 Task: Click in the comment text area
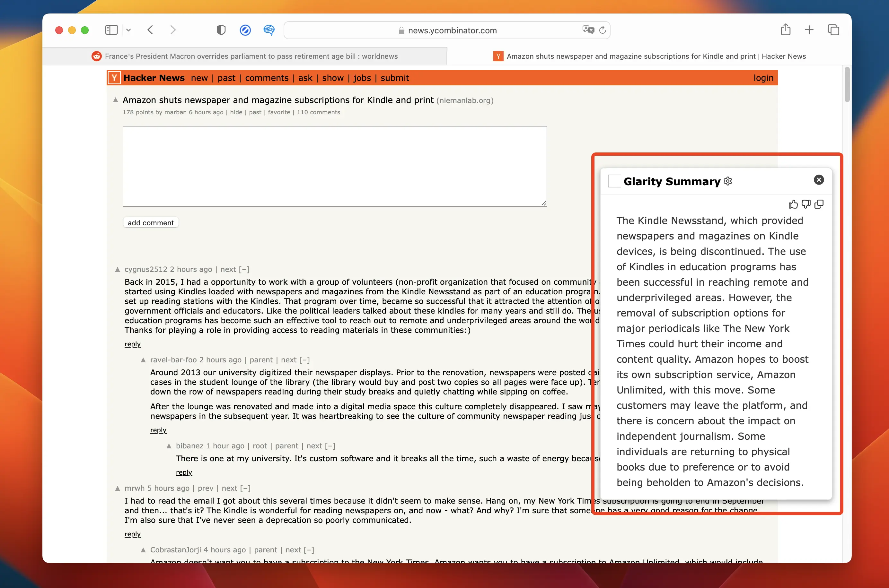coord(334,166)
